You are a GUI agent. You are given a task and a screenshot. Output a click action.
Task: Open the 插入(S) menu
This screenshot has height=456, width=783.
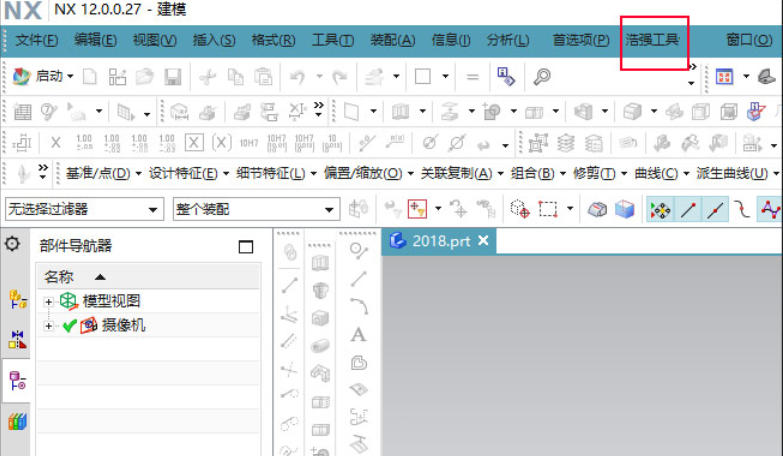214,39
